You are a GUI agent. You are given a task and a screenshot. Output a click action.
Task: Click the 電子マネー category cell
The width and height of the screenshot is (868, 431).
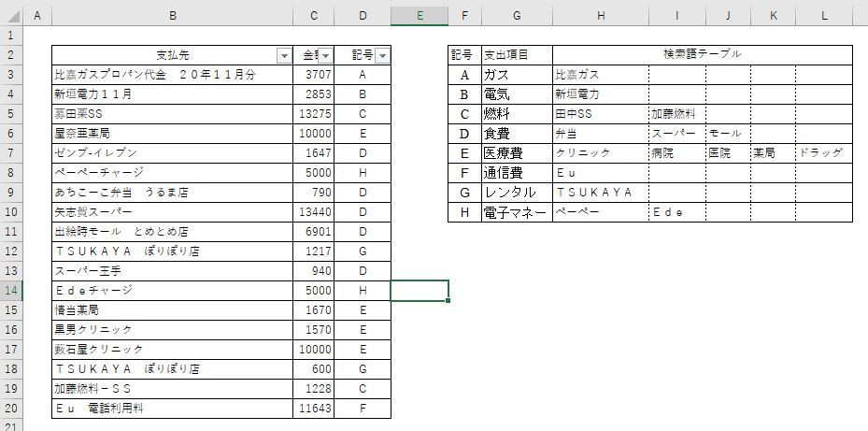(x=517, y=212)
